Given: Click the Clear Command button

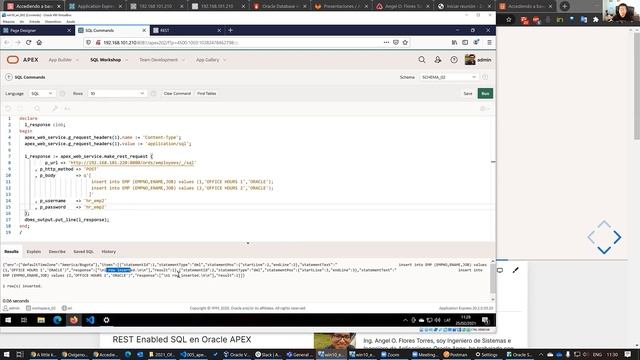Looking at the screenshot, I should coord(177,93).
